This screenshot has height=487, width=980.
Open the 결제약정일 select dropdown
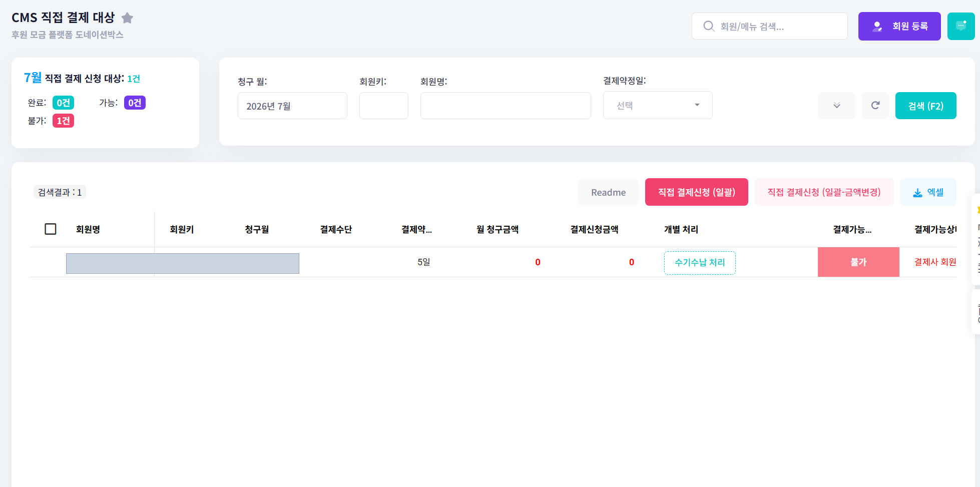coord(658,105)
